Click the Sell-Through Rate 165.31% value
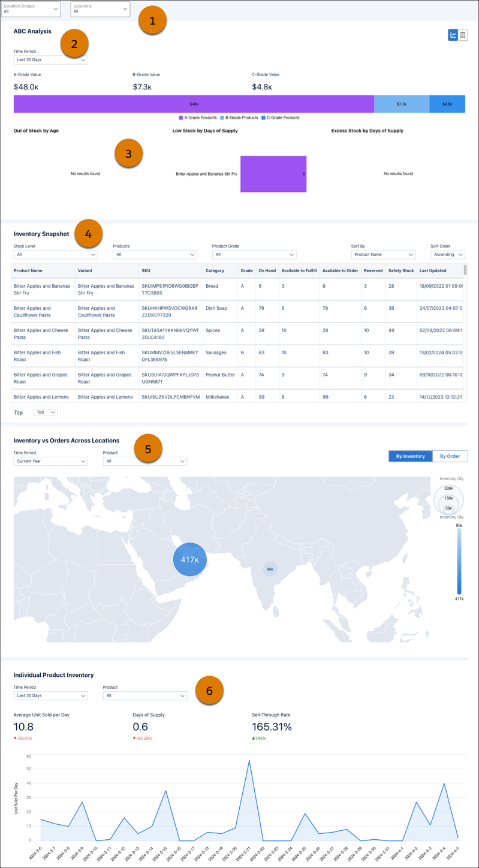Image resolution: width=479 pixels, height=868 pixels. point(272,727)
